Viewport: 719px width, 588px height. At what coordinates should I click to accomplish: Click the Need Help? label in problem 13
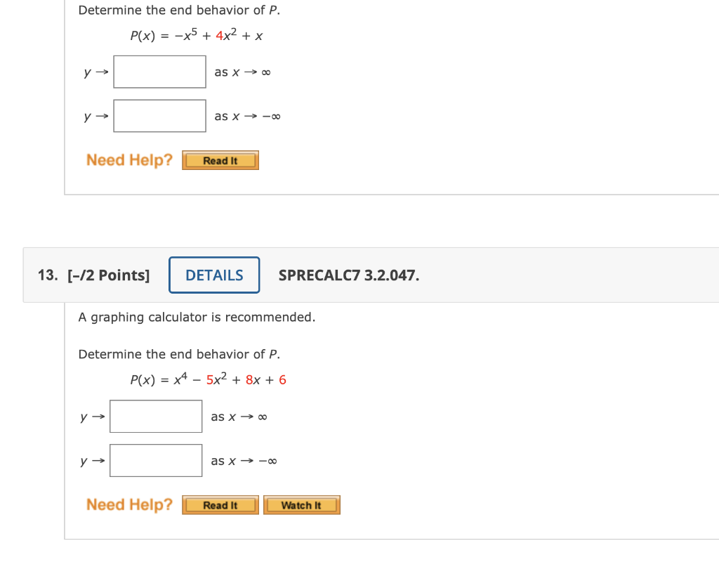pyautogui.click(x=128, y=504)
